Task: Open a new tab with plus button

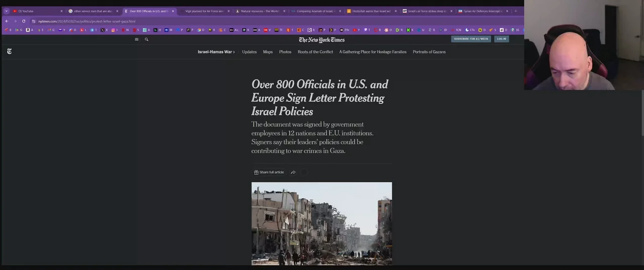Action: (515, 11)
